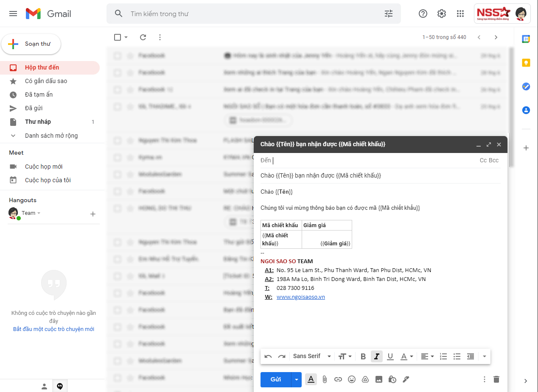Attach a file with the paperclip icon
The height and width of the screenshot is (392, 538).
pos(325,379)
